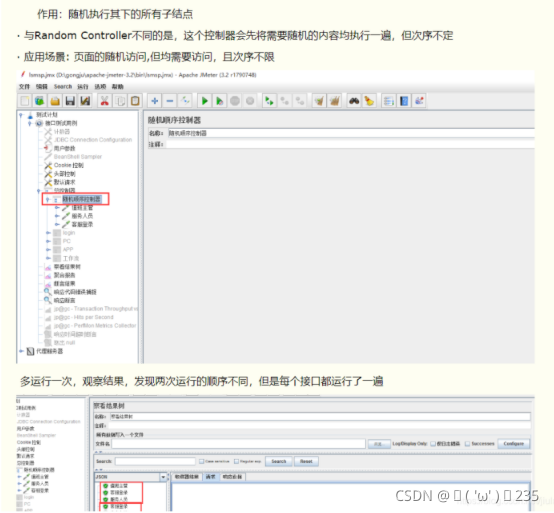Open the 运行 menu
Screen dimensions: 554x513
click(x=83, y=87)
